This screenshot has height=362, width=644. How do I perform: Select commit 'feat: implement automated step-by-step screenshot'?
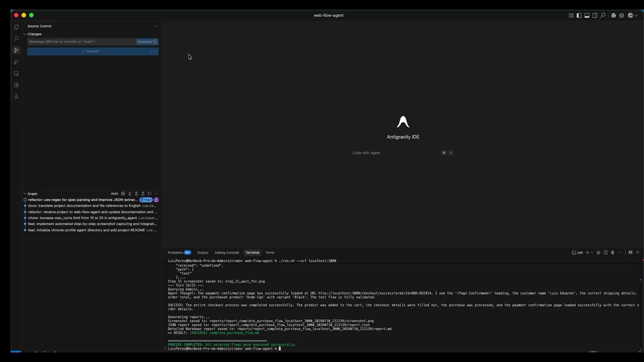click(92, 224)
